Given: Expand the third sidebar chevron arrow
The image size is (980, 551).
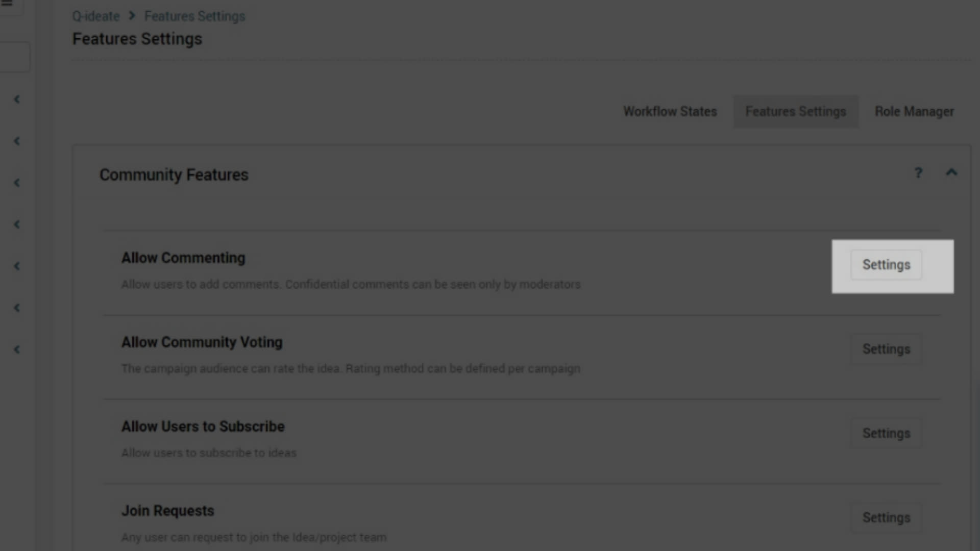Looking at the screenshot, I should [x=17, y=183].
